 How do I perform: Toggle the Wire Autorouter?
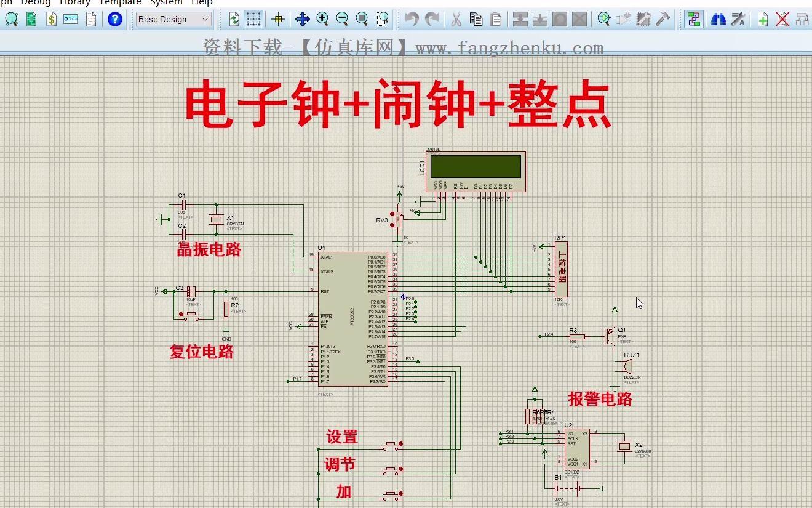(x=694, y=19)
